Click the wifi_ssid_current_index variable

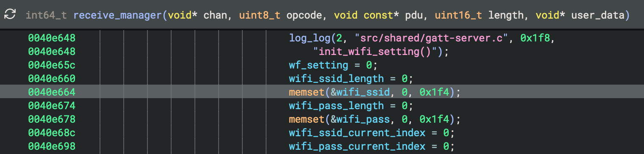pyautogui.click(x=357, y=133)
